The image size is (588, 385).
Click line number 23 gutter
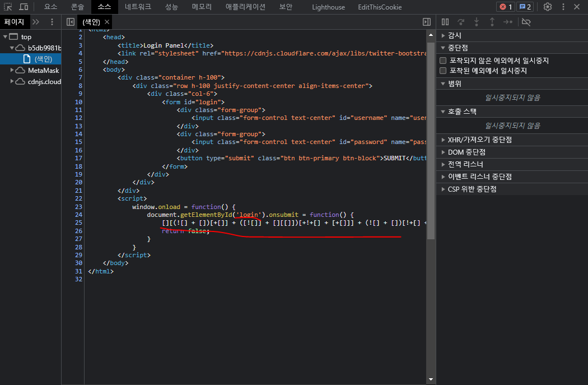(78, 207)
